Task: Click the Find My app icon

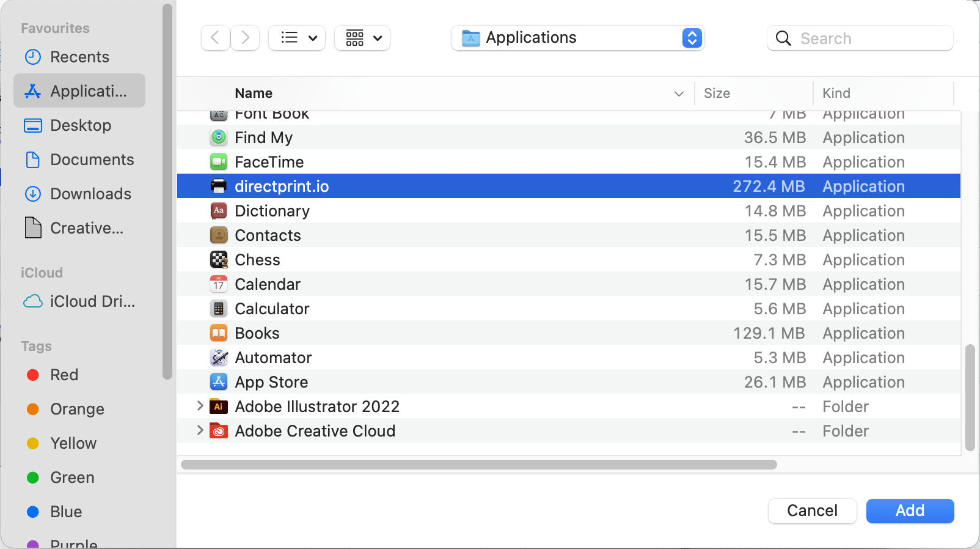Action: (219, 138)
